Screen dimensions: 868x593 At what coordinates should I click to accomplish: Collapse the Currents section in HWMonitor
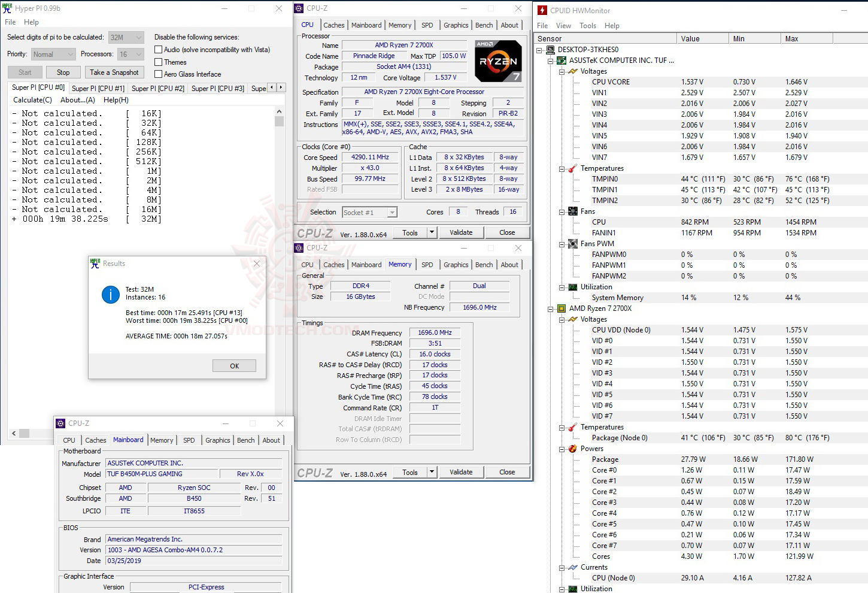point(562,567)
